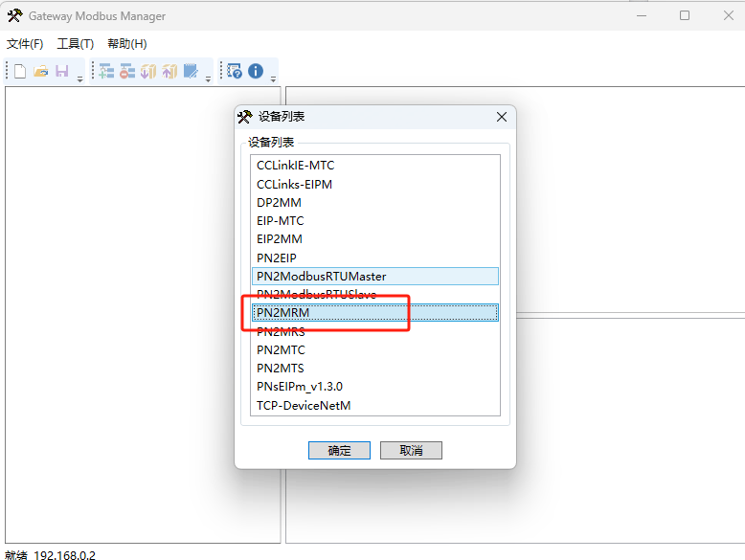Select PN2ModbusRTUSlave in the device list
Viewport: 745px width, 560px height.
(x=375, y=295)
